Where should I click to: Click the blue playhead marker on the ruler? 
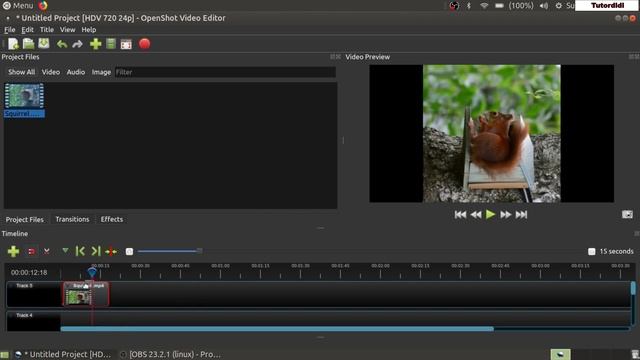tap(92, 272)
